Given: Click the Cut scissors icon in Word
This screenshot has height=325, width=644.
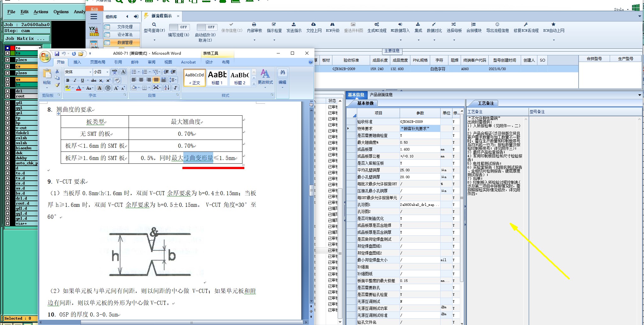Looking at the screenshot, I should point(57,71).
